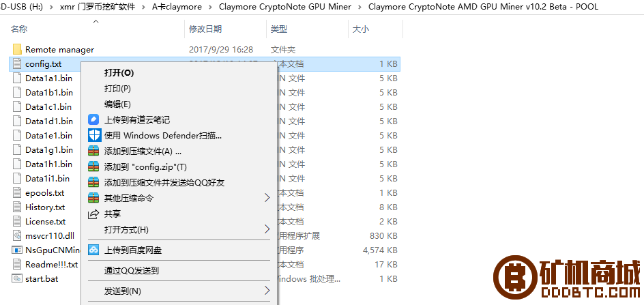
Task: Select the Remote manager folder name
Action: [59, 50]
